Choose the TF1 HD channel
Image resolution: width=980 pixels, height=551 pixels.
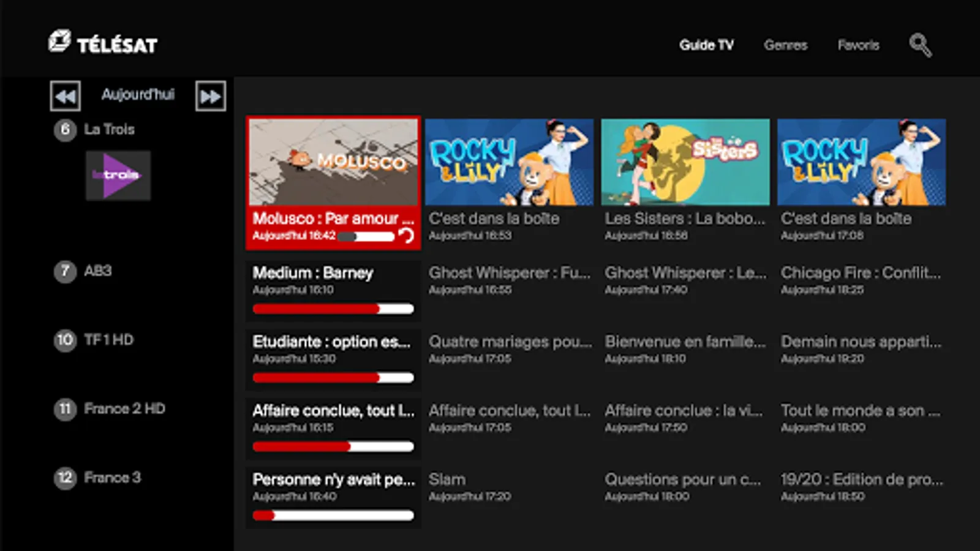108,340
